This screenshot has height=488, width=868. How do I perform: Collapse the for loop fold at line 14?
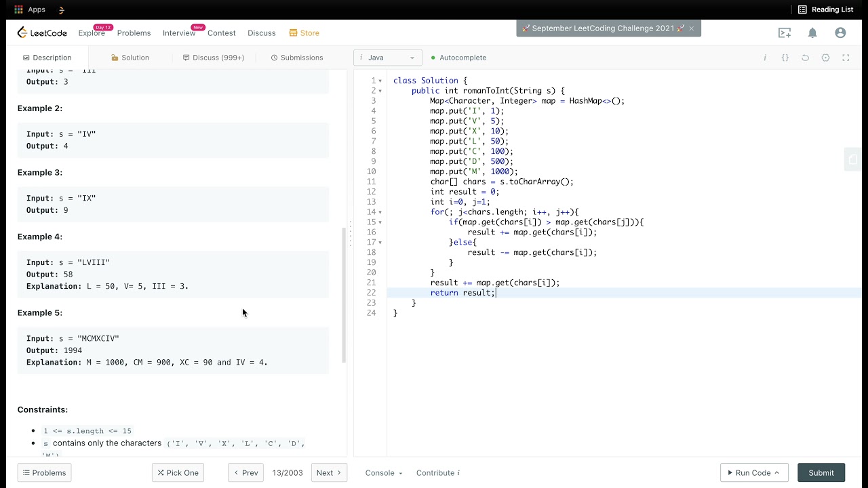(x=380, y=212)
